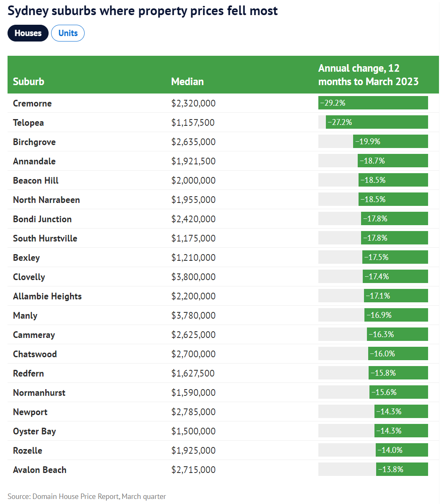Click the chart title heading
The width and height of the screenshot is (444, 504).
click(143, 10)
